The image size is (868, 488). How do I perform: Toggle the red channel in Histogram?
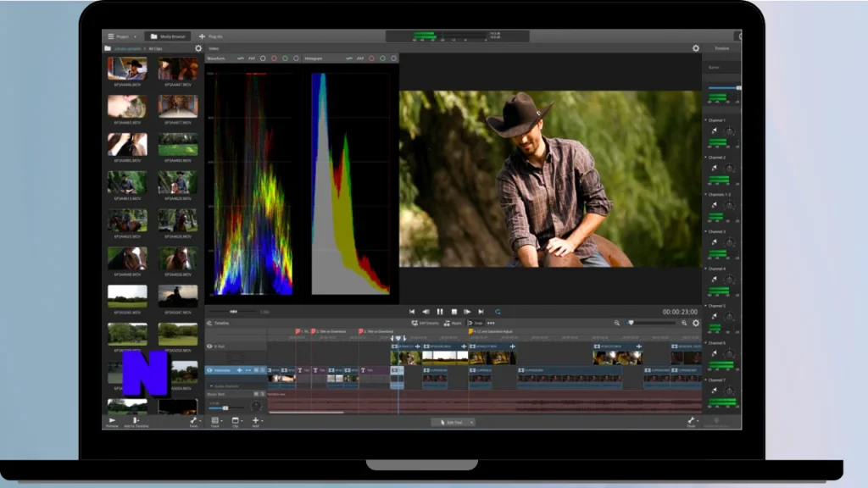371,58
